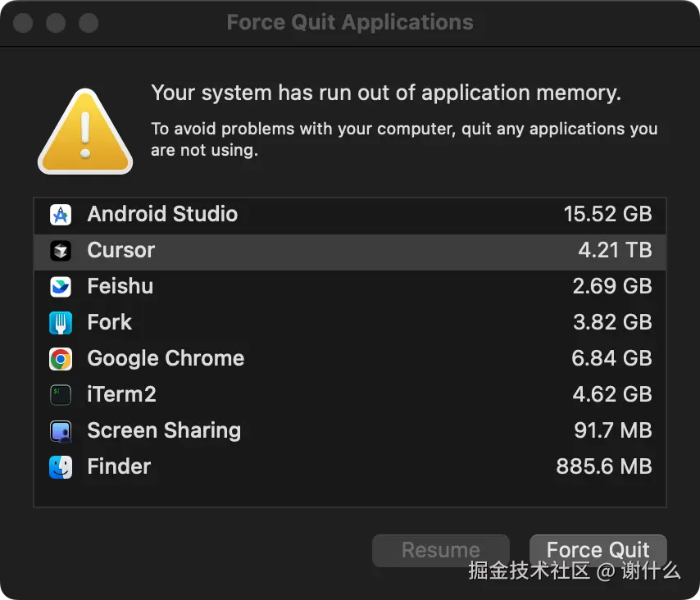Click the Fork app icon
This screenshot has height=600, width=700.
click(61, 323)
